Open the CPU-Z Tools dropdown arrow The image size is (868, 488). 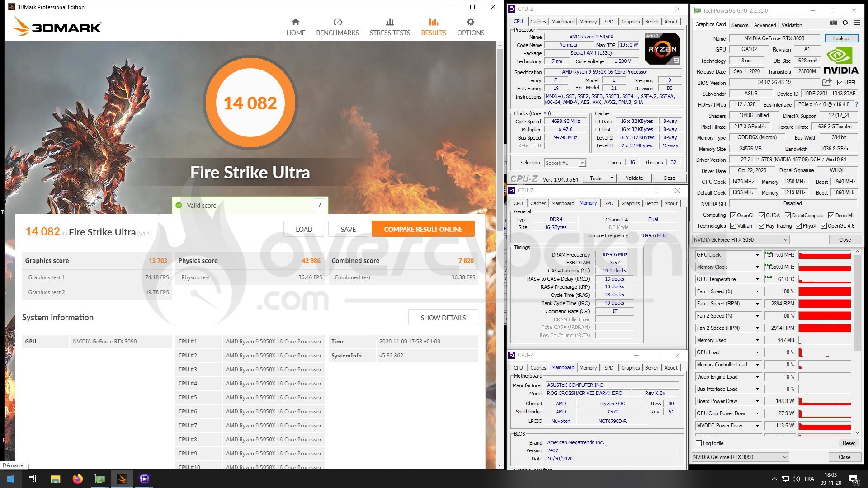(x=612, y=178)
